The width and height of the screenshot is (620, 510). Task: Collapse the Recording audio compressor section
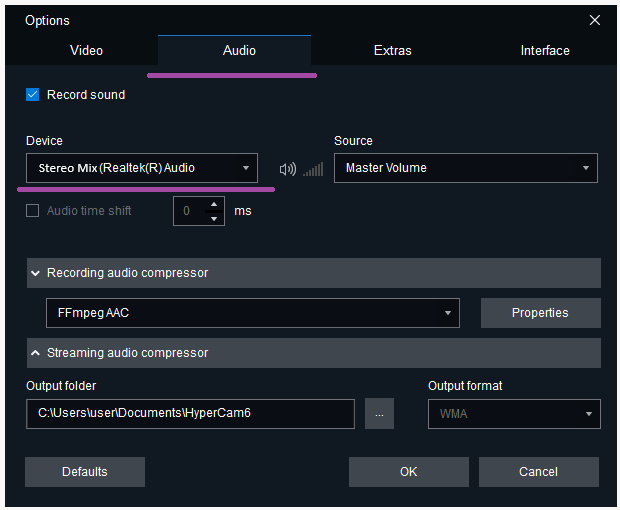314,273
